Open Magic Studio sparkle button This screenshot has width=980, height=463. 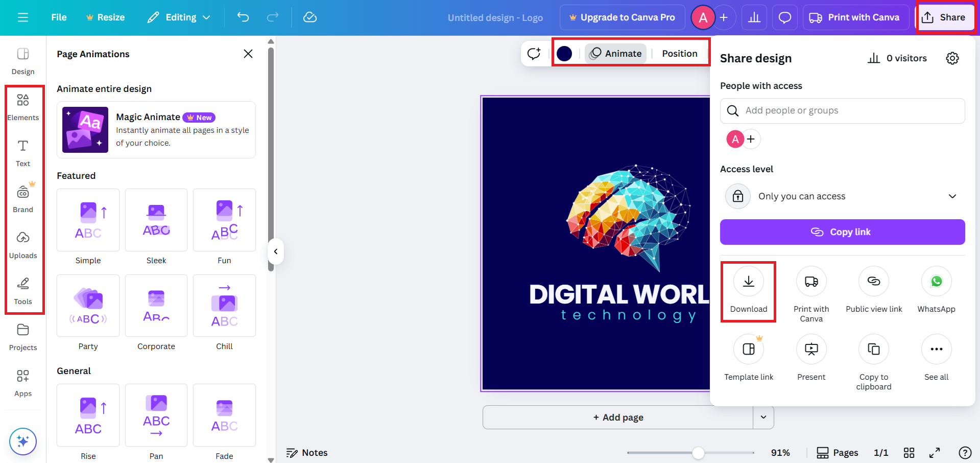[x=22, y=441]
